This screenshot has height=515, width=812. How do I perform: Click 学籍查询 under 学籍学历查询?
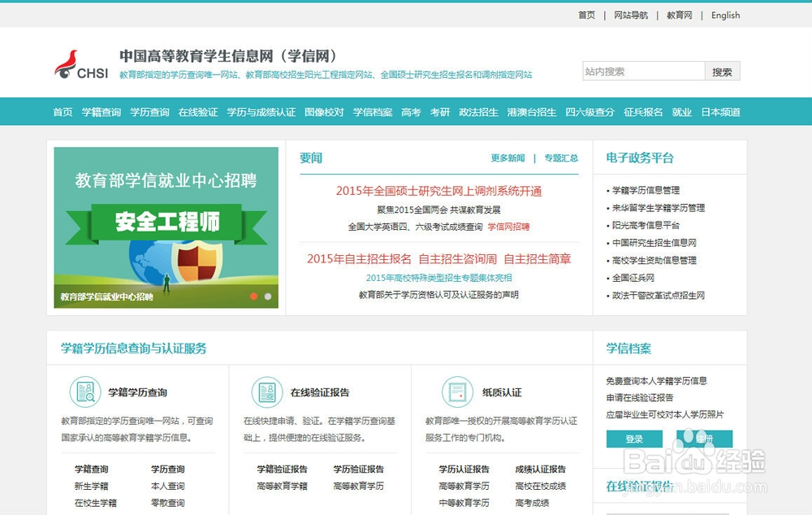click(92, 470)
